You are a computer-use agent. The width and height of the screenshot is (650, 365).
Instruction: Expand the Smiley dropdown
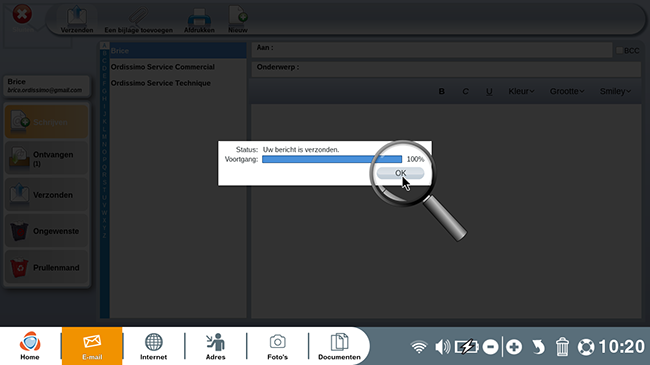[615, 91]
